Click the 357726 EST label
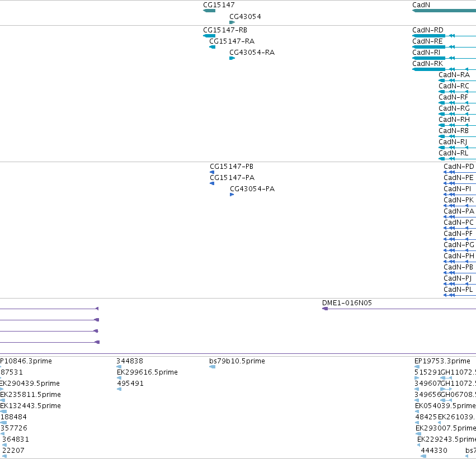Screen dimensions: 476x459 coord(13,428)
